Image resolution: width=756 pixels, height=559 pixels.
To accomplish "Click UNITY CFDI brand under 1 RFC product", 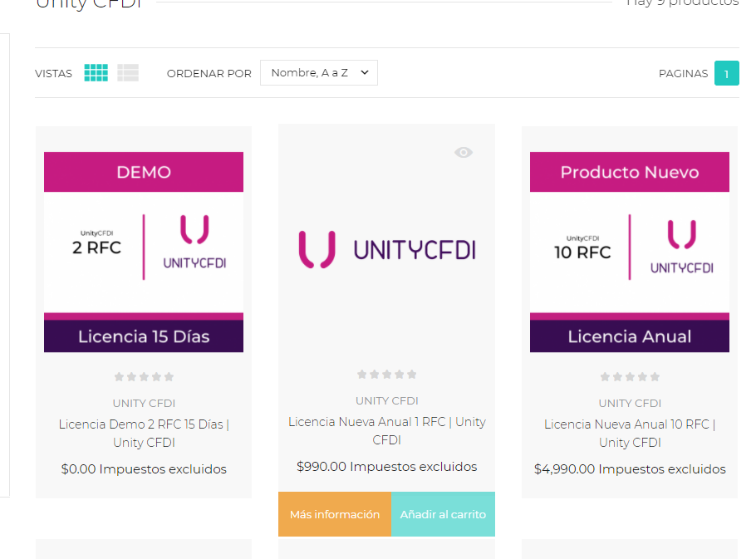I will click(x=386, y=401).
